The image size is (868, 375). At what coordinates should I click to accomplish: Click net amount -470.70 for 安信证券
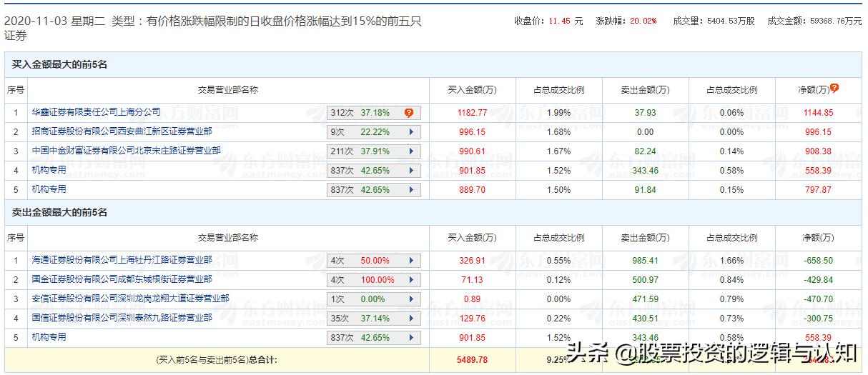(x=818, y=299)
